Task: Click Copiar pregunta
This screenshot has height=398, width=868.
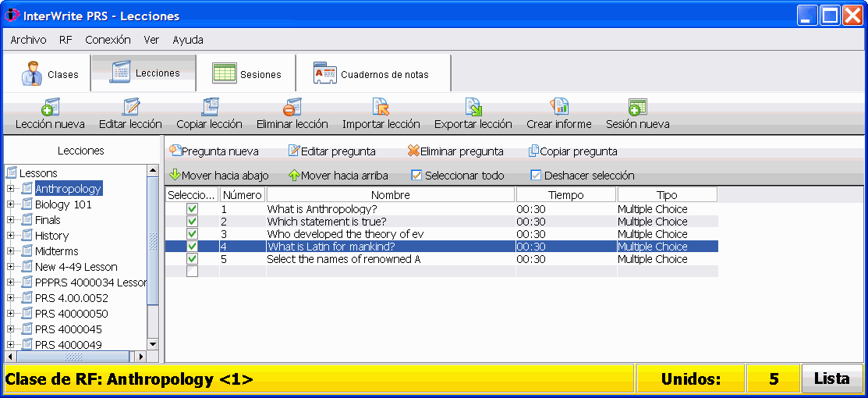Action: pos(573,151)
